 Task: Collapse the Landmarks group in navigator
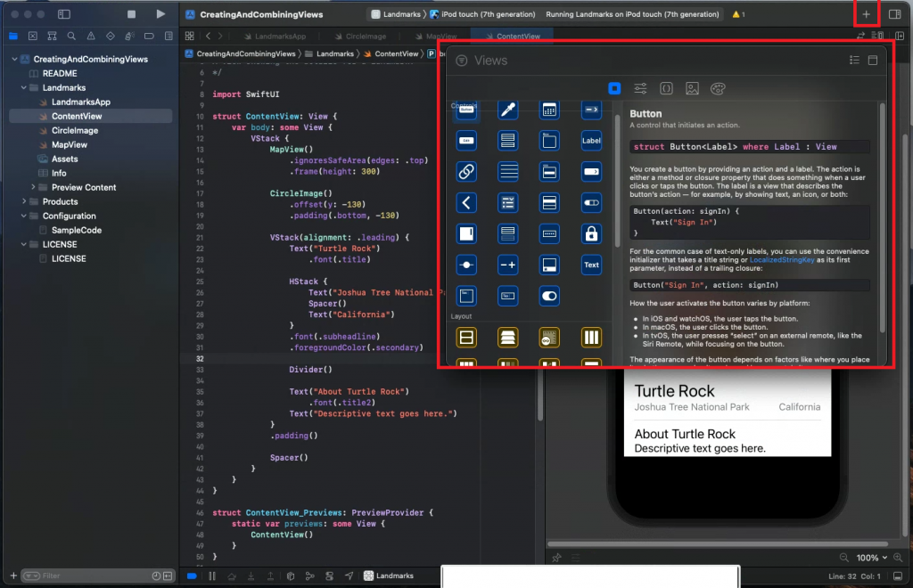click(24, 88)
